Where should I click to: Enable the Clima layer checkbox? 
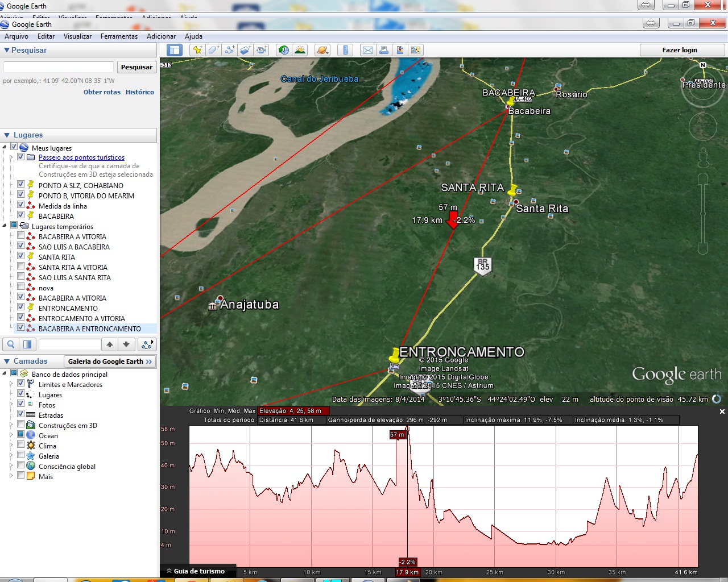21,446
